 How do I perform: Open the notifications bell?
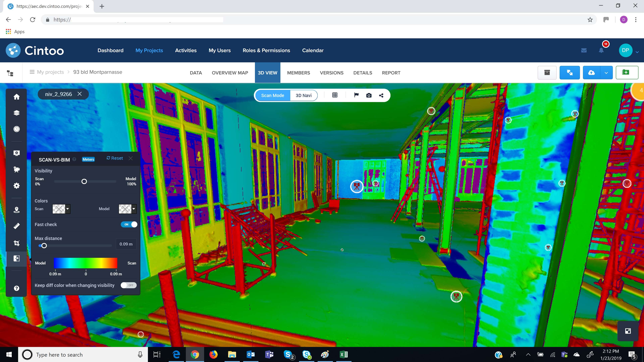pos(601,50)
